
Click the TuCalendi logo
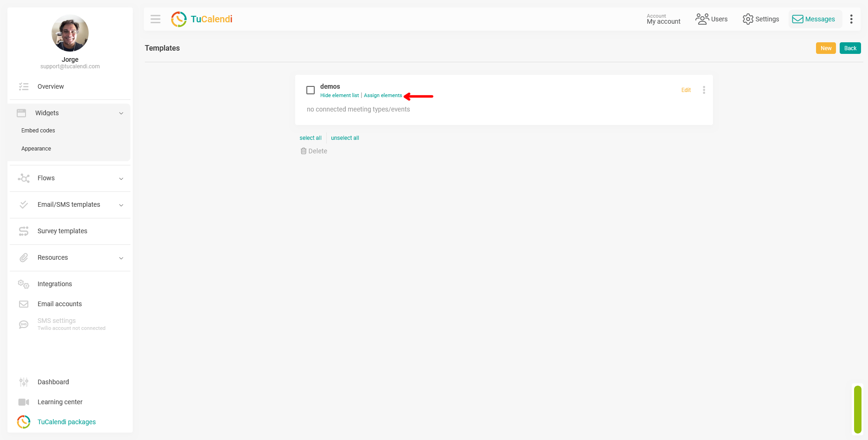pos(201,19)
